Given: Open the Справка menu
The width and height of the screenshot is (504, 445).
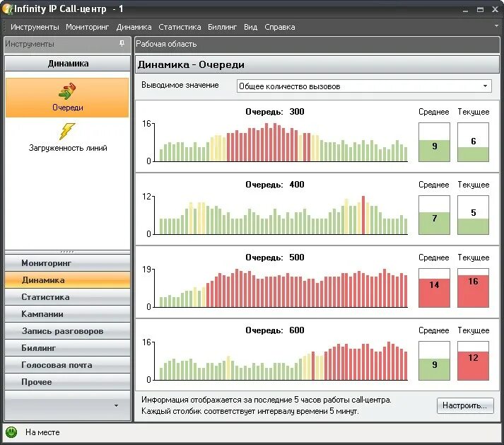Looking at the screenshot, I should pos(280,27).
